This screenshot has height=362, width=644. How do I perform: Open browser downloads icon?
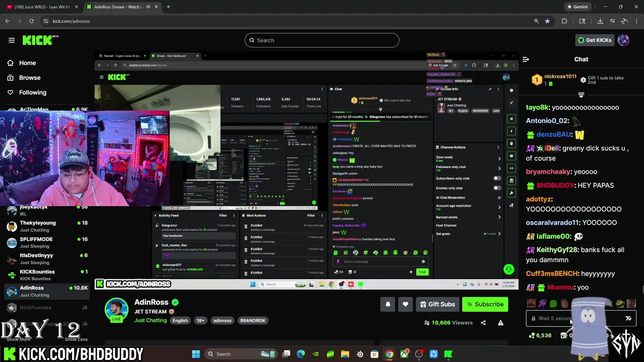[600, 21]
